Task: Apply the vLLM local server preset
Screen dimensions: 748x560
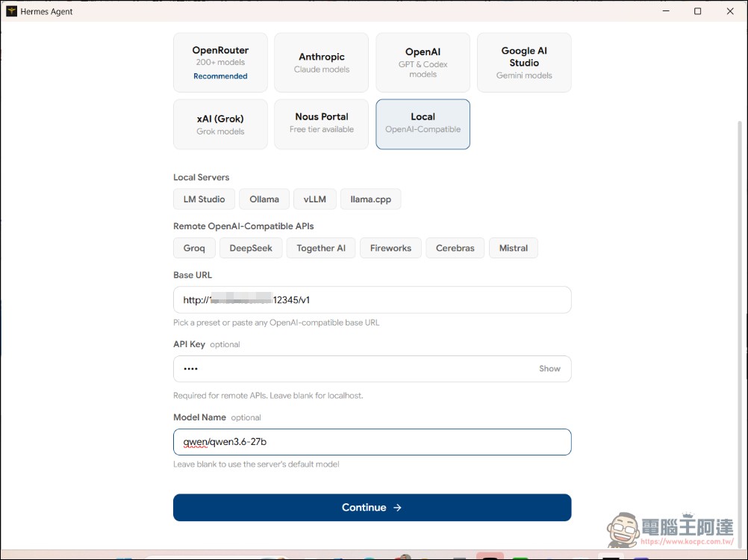Action: pos(315,199)
